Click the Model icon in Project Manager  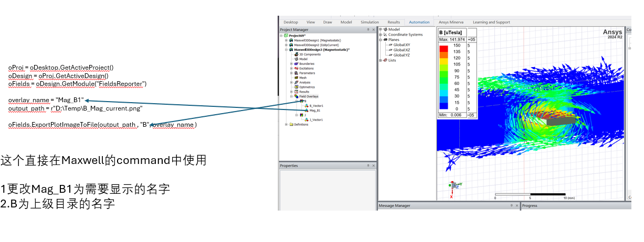297,59
